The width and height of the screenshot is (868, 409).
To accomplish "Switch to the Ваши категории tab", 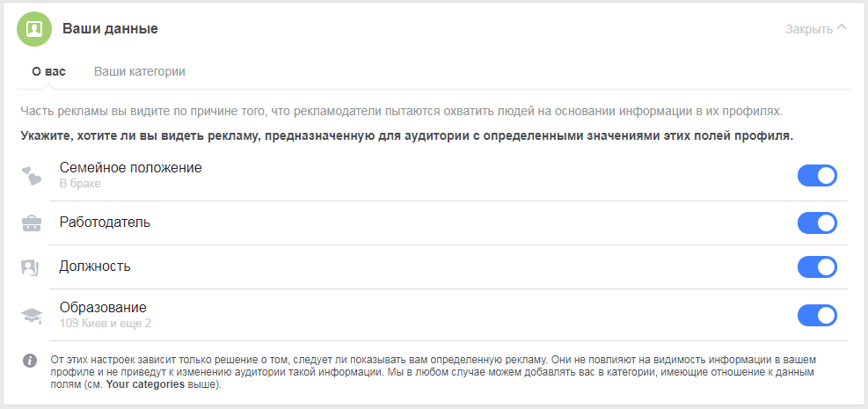I will click(x=140, y=72).
